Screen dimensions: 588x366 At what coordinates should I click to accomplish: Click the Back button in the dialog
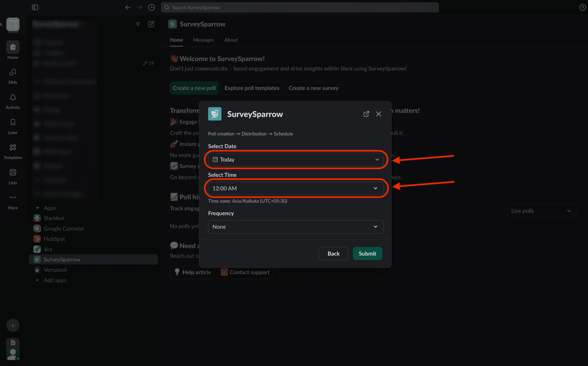[333, 254]
